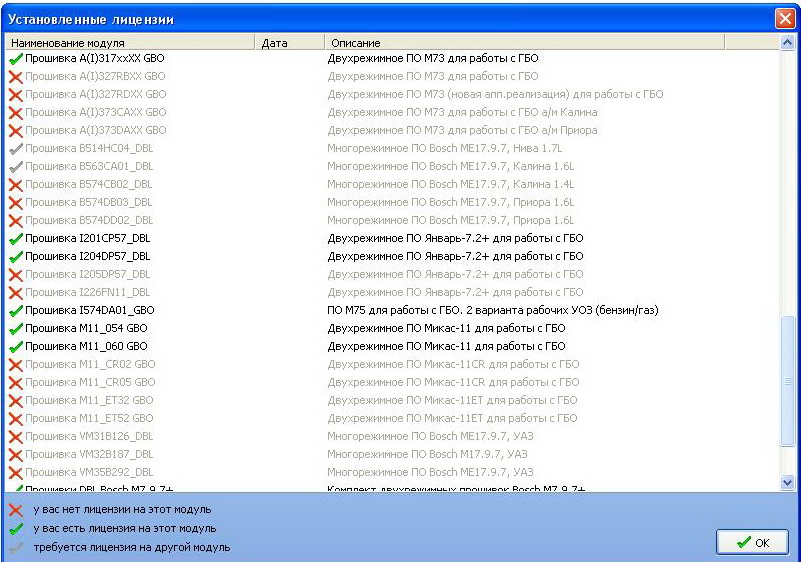Select row 'Прошивка B514HC04_DBL'
801x562 pixels.
tap(392, 148)
